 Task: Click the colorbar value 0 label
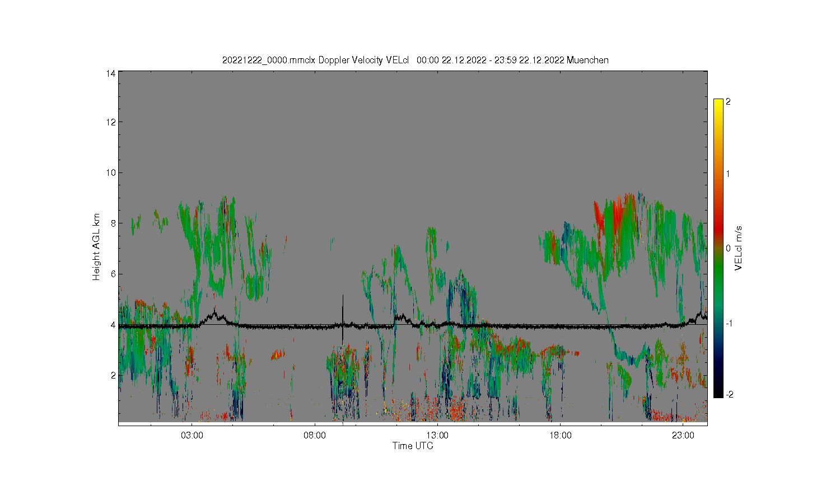coord(729,248)
